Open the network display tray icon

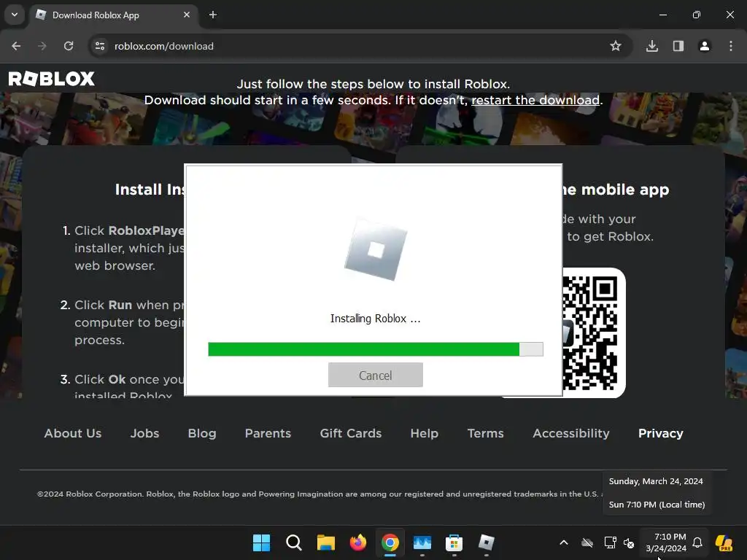(x=611, y=542)
